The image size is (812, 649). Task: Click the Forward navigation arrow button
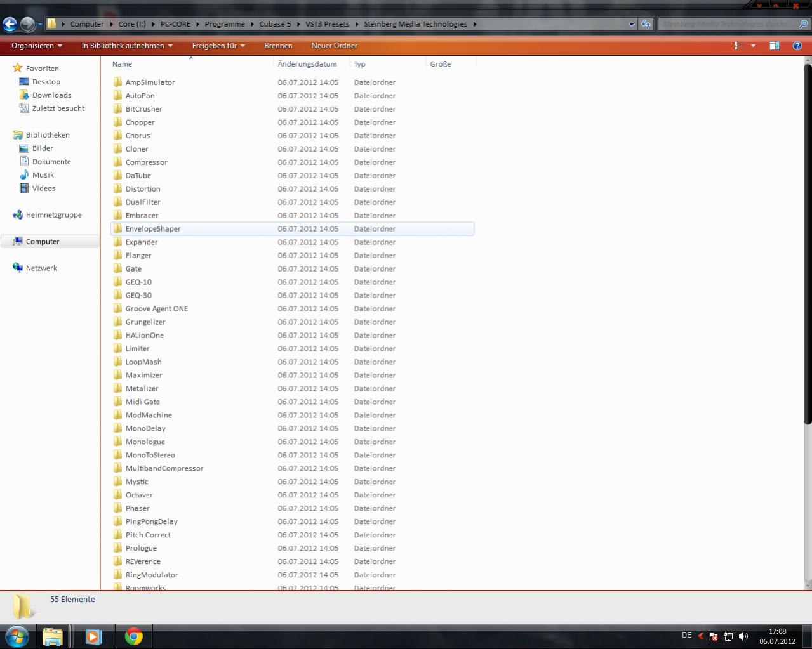pos(27,25)
